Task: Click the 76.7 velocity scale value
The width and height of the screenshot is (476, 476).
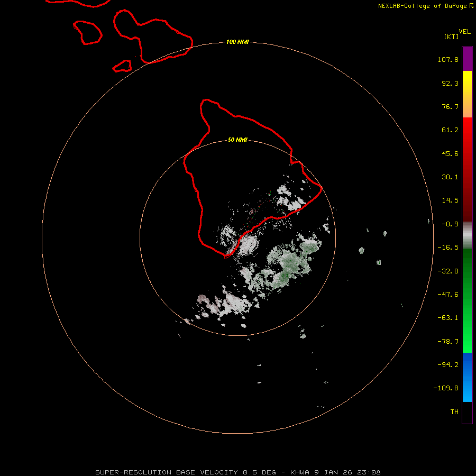Action: pos(450,106)
